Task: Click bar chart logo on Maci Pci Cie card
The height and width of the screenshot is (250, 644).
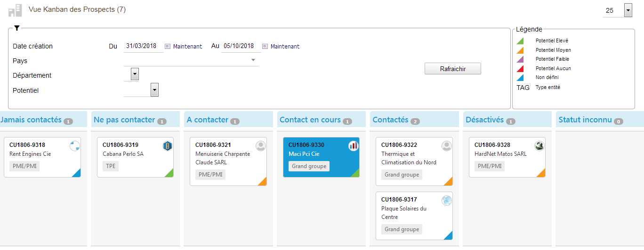Action: 354,146
